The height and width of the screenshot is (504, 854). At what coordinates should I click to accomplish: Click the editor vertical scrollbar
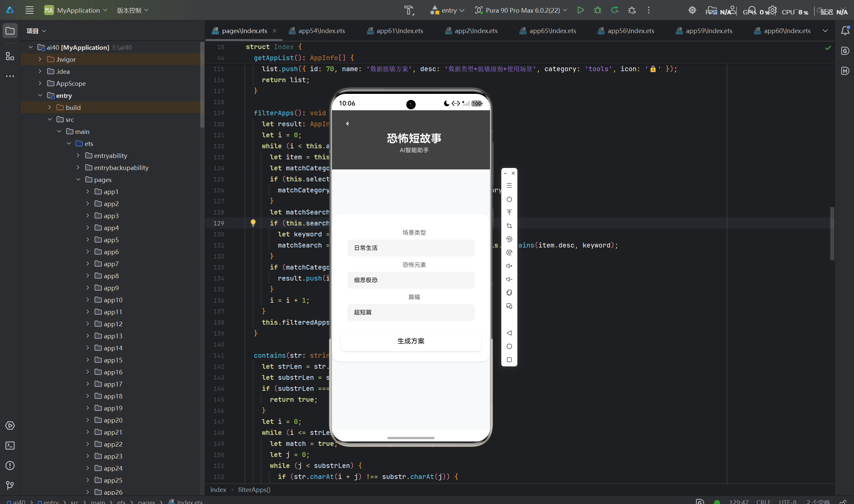(832, 234)
